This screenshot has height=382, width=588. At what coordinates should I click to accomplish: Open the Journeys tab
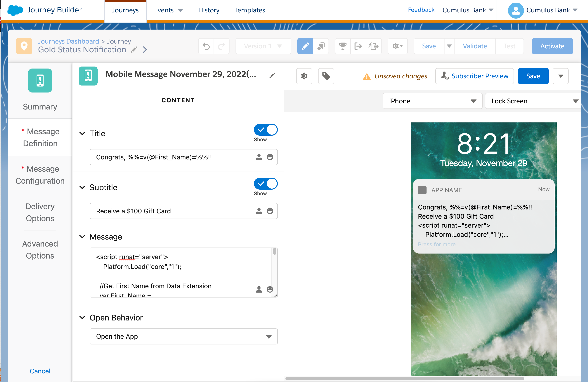[125, 10]
